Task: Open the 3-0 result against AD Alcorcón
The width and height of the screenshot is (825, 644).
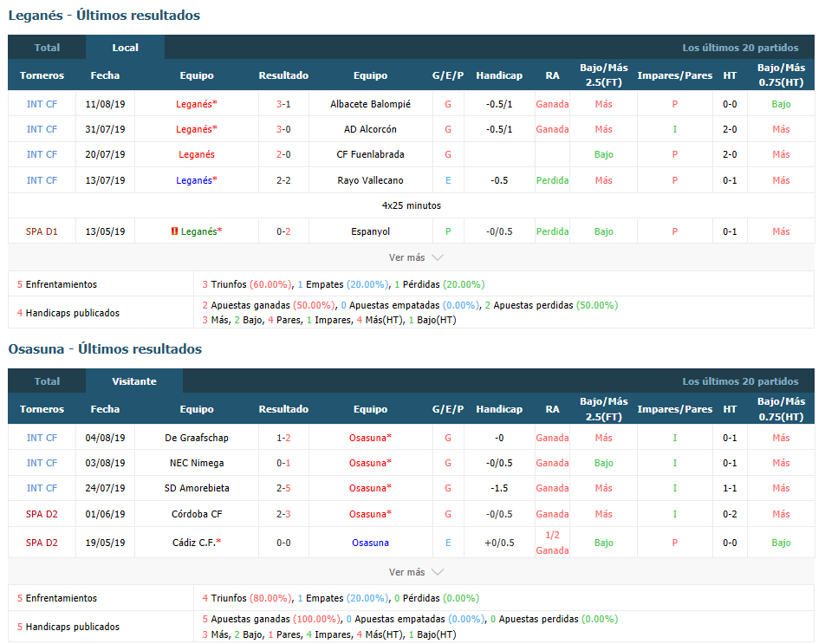Action: [x=283, y=129]
